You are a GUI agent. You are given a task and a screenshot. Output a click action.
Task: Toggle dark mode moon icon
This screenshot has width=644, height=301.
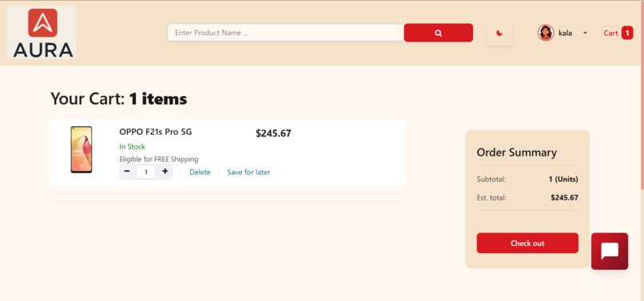point(499,33)
